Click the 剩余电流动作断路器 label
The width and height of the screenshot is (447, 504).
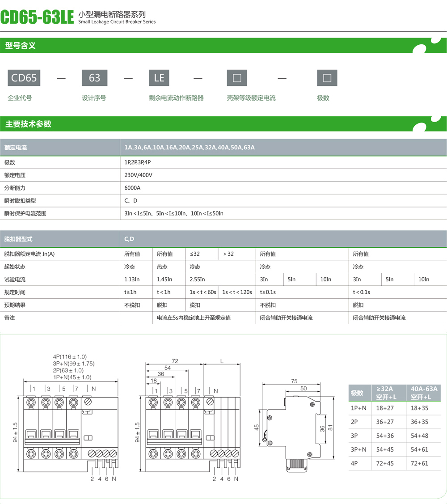176,98
